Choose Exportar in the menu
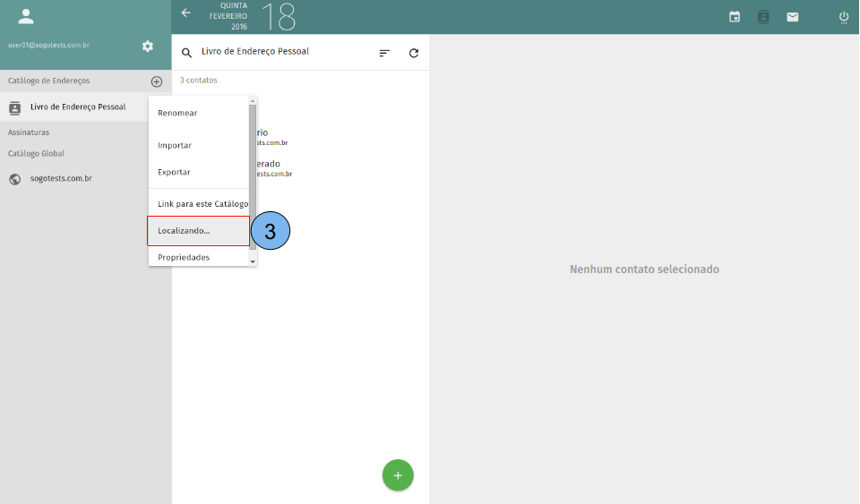This screenshot has height=504, width=860. tap(174, 172)
